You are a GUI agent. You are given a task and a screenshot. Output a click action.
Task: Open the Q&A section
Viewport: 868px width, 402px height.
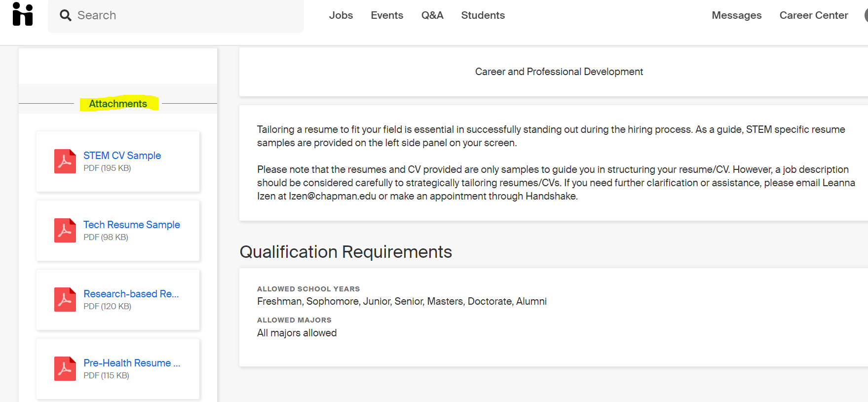coord(432,15)
